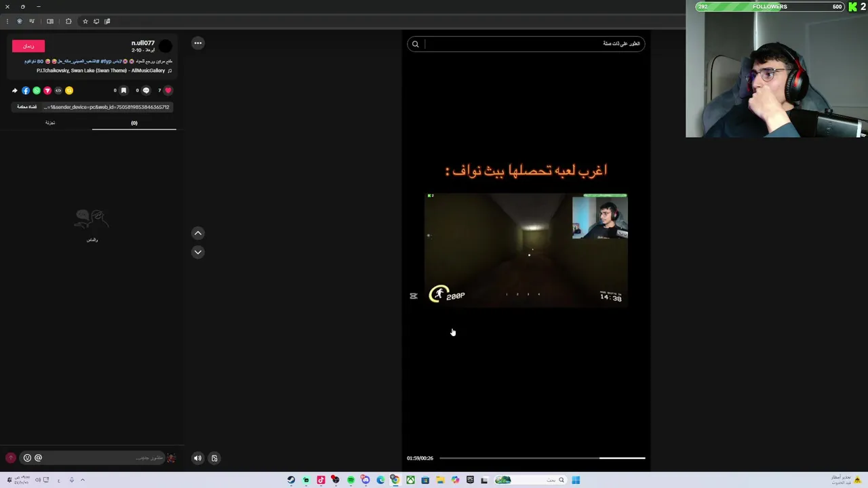Share the video to Facebook
The image size is (868, 488).
click(x=26, y=90)
